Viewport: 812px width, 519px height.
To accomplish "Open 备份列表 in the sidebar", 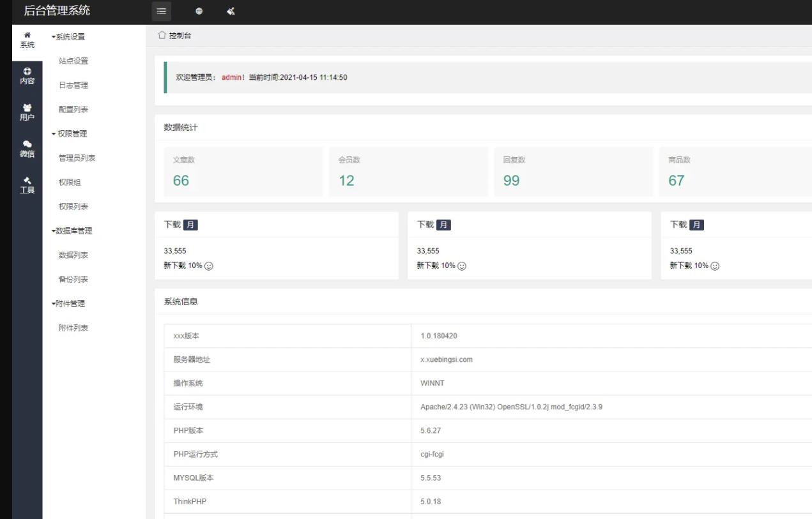I will coord(73,280).
